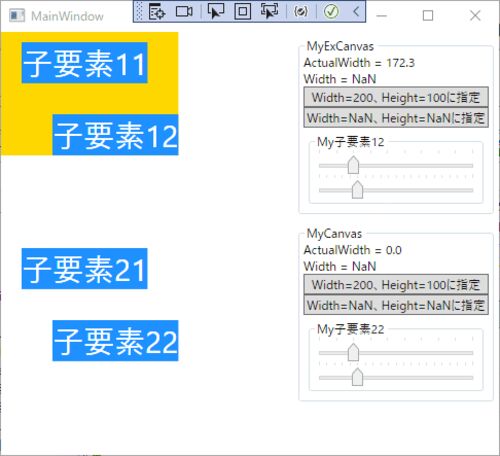Click the 子要素12 blue label
500x456 pixels.
(115, 135)
